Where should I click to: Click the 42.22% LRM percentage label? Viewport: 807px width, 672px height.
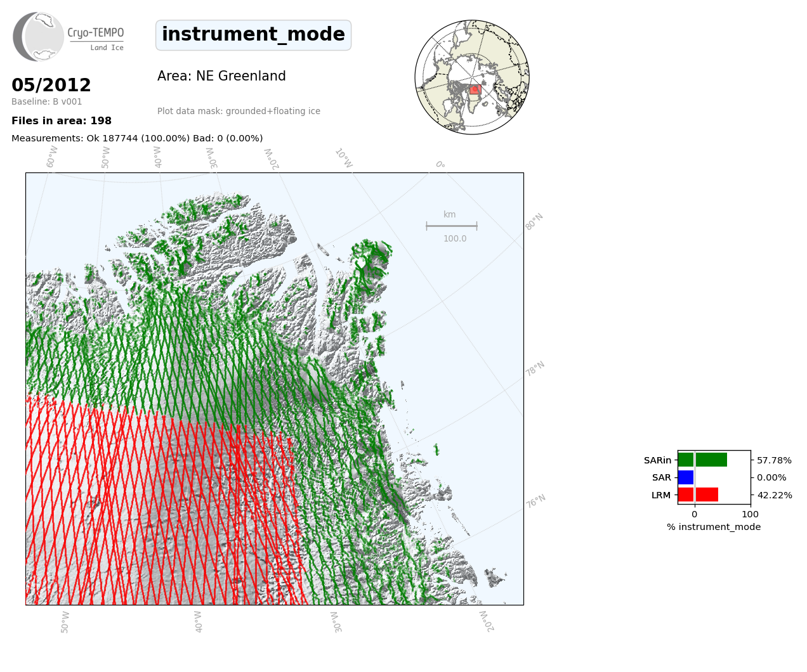tap(774, 495)
